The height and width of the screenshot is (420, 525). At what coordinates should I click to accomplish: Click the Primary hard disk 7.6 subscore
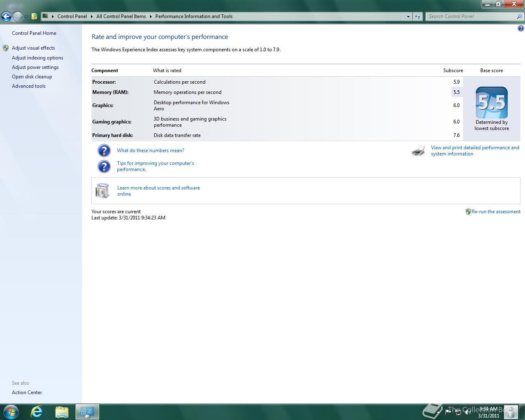[457, 135]
